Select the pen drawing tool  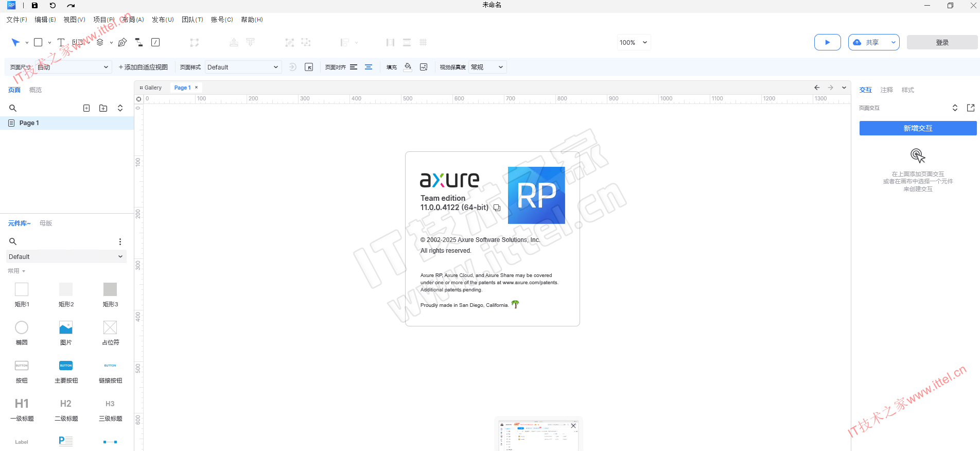tap(122, 42)
